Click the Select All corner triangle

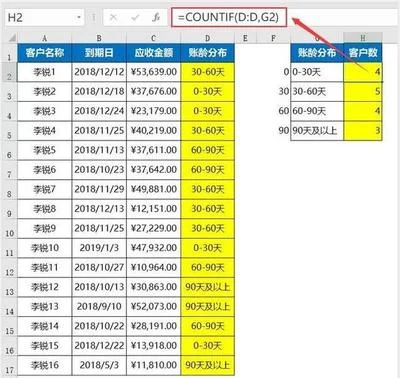click(x=11, y=37)
